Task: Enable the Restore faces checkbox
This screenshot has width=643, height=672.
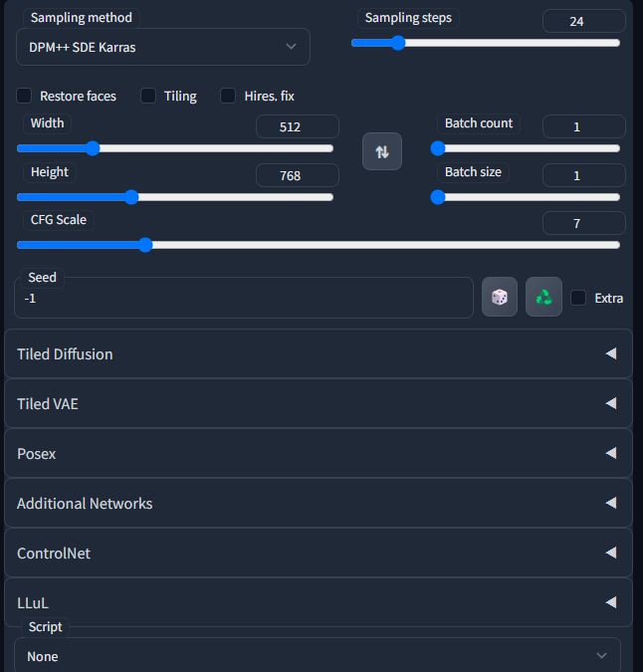Action: tap(24, 96)
